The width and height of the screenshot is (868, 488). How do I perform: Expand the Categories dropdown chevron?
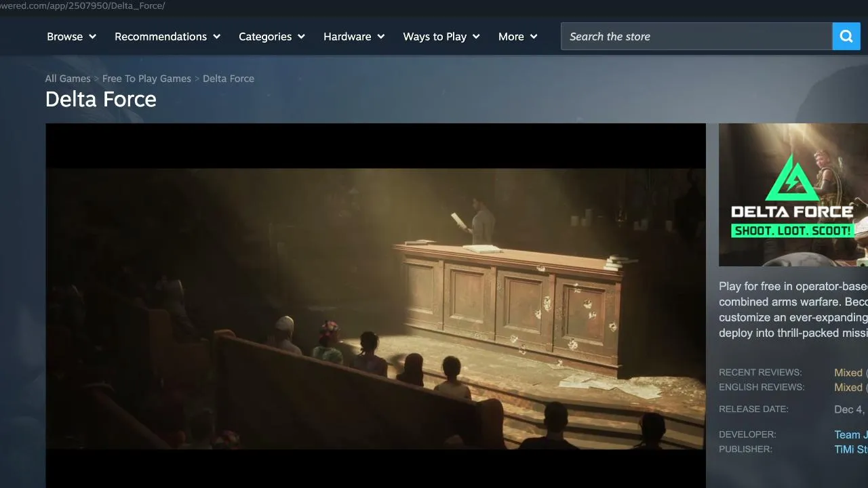pyautogui.click(x=301, y=37)
